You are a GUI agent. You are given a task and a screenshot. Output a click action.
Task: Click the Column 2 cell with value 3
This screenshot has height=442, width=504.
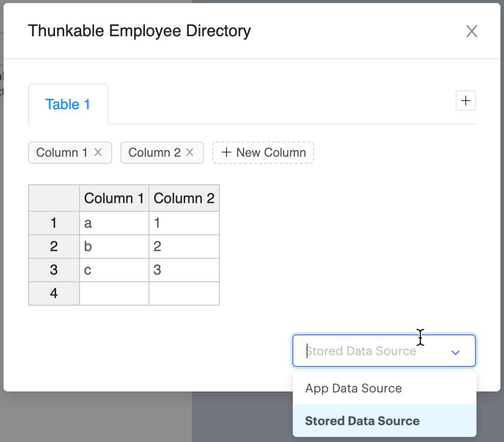(184, 270)
